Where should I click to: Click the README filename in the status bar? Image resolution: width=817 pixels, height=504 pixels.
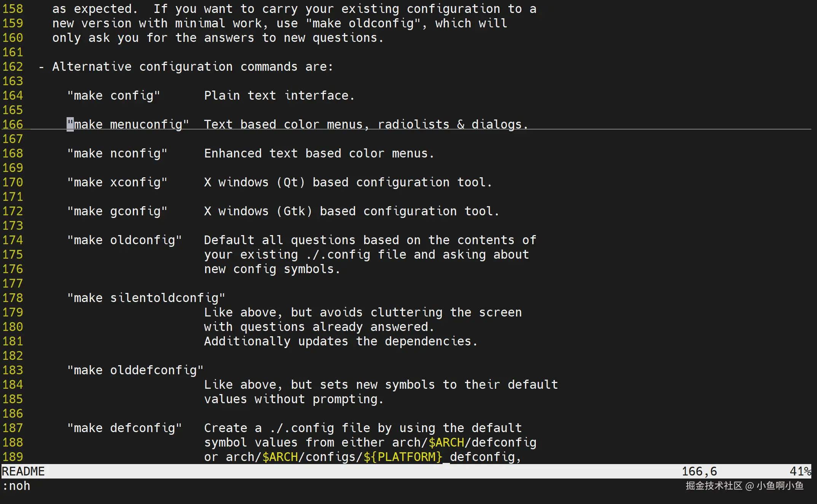23,471
